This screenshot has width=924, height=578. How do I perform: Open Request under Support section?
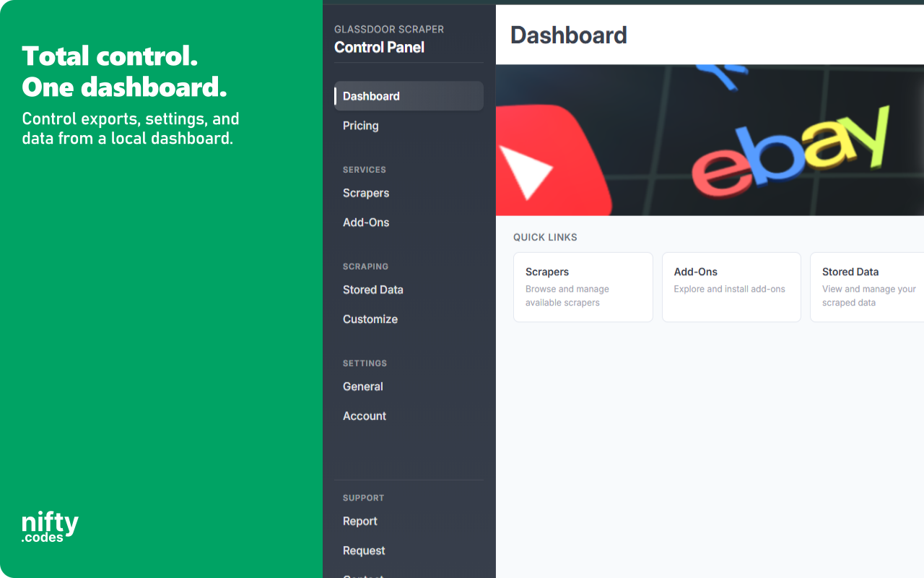pyautogui.click(x=363, y=550)
